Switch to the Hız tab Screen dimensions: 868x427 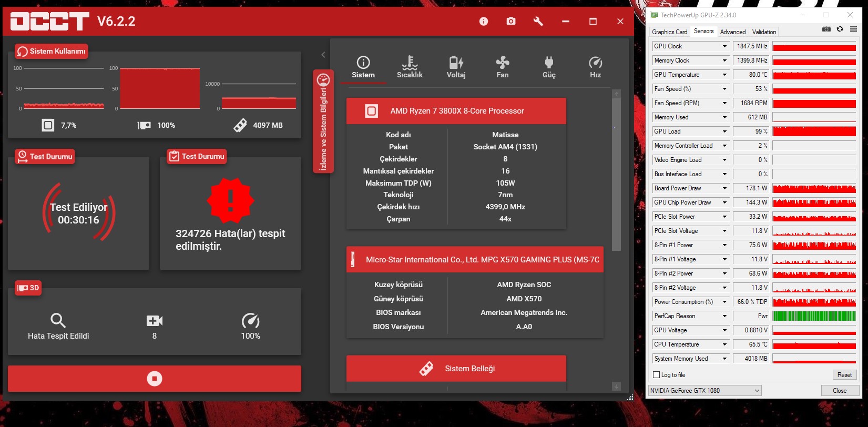(x=595, y=67)
